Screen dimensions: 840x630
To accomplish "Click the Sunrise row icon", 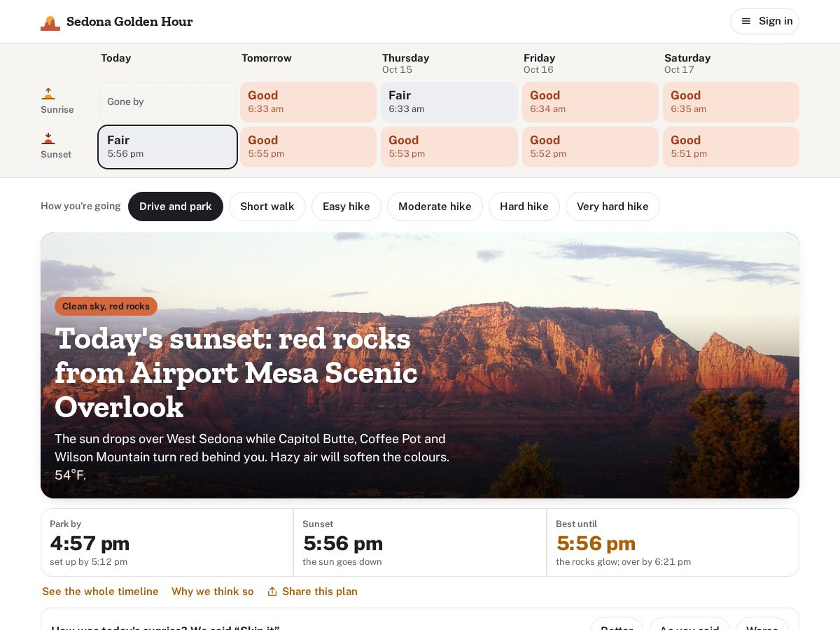I will [x=48, y=94].
